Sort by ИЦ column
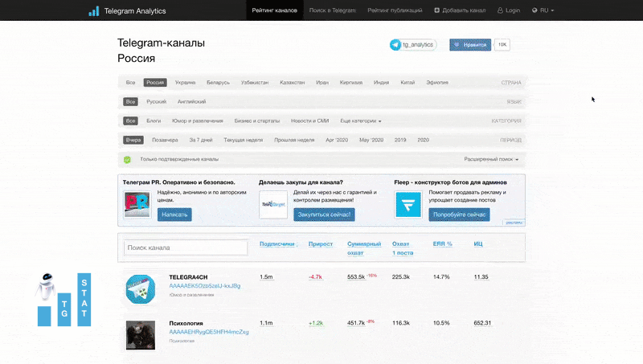 pyautogui.click(x=477, y=244)
